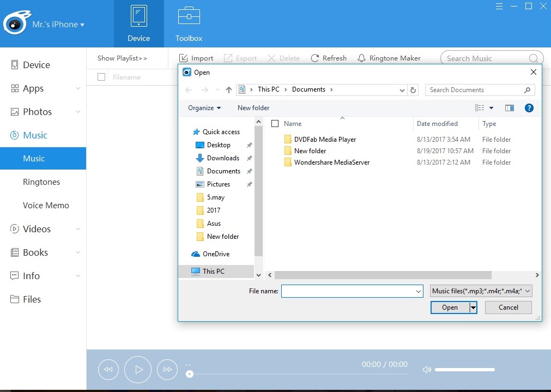Screen dimensions: 551x392
Task: Click This PC in the address breadcrumb
Action: (x=269, y=89)
